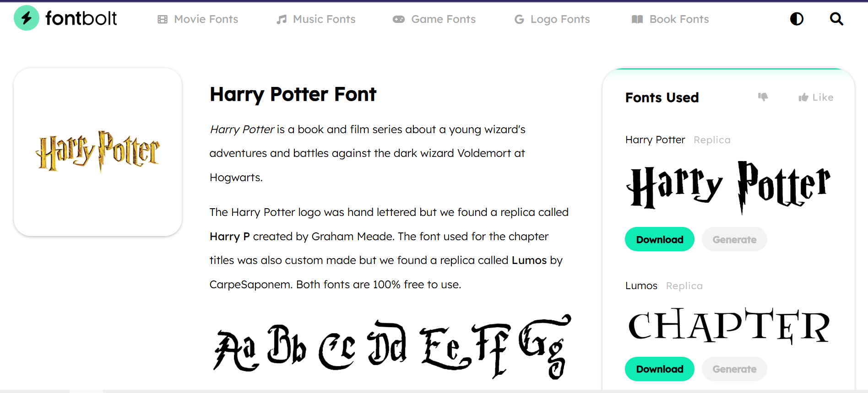Generate text with Lumos font
The width and height of the screenshot is (868, 393).
(x=734, y=369)
